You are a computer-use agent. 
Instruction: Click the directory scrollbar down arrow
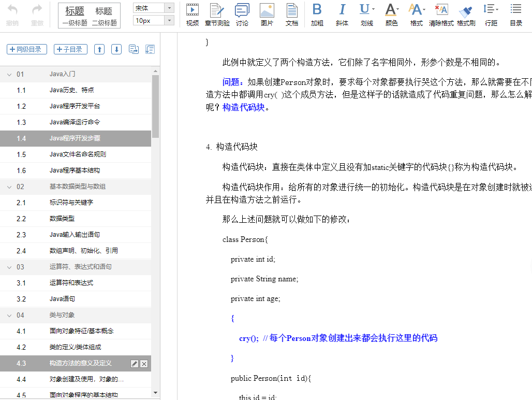click(x=155, y=393)
